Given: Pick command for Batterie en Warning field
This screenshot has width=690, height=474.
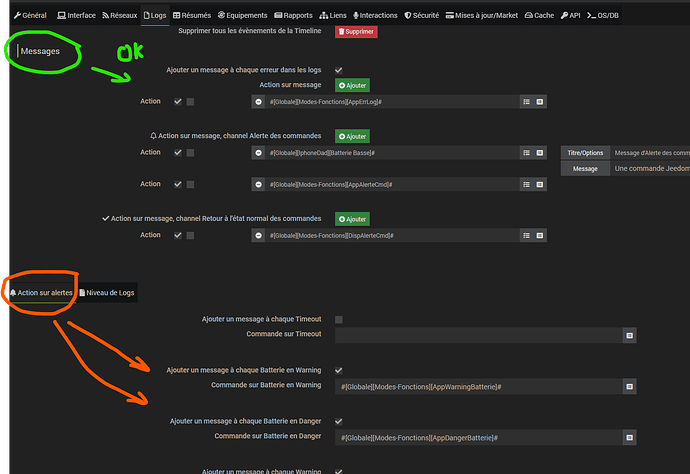Looking at the screenshot, I should (x=629, y=386).
